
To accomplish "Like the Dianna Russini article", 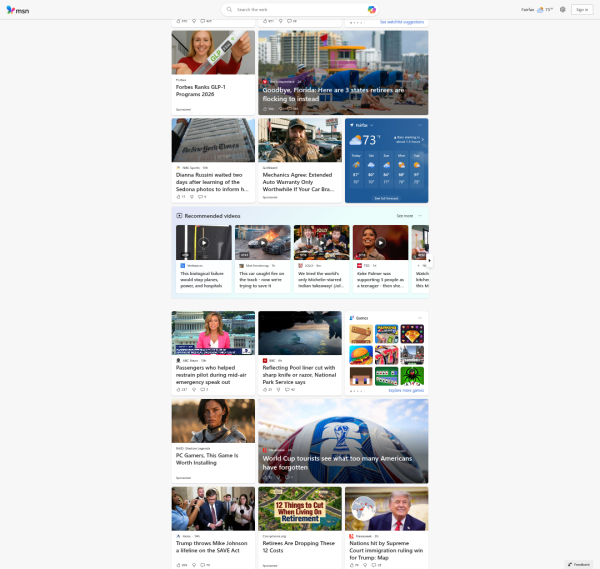I will (178, 197).
